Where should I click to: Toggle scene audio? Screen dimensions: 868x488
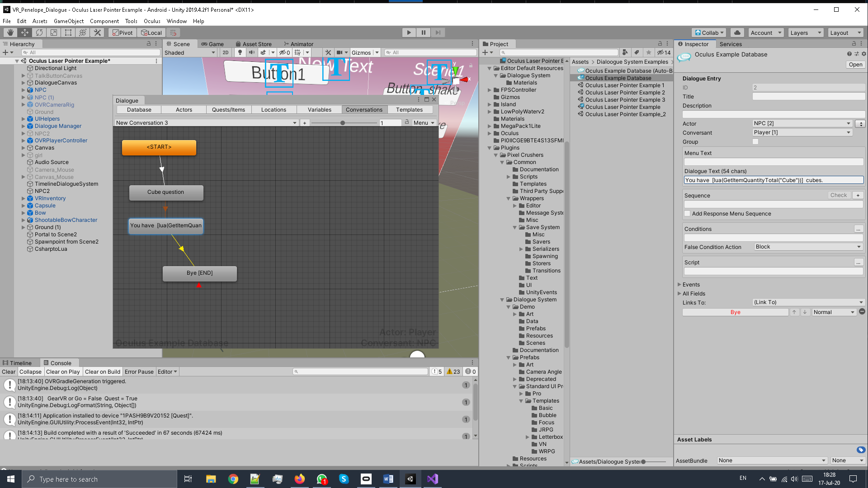252,52
